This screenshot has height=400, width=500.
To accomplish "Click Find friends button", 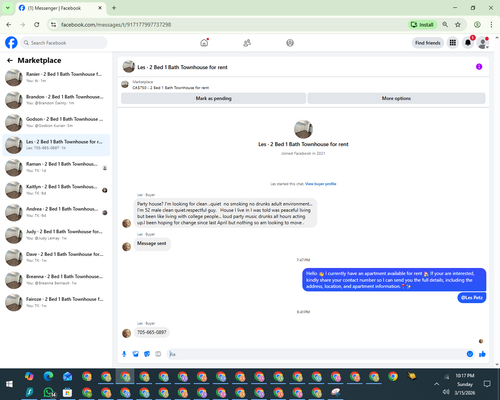I will (428, 43).
